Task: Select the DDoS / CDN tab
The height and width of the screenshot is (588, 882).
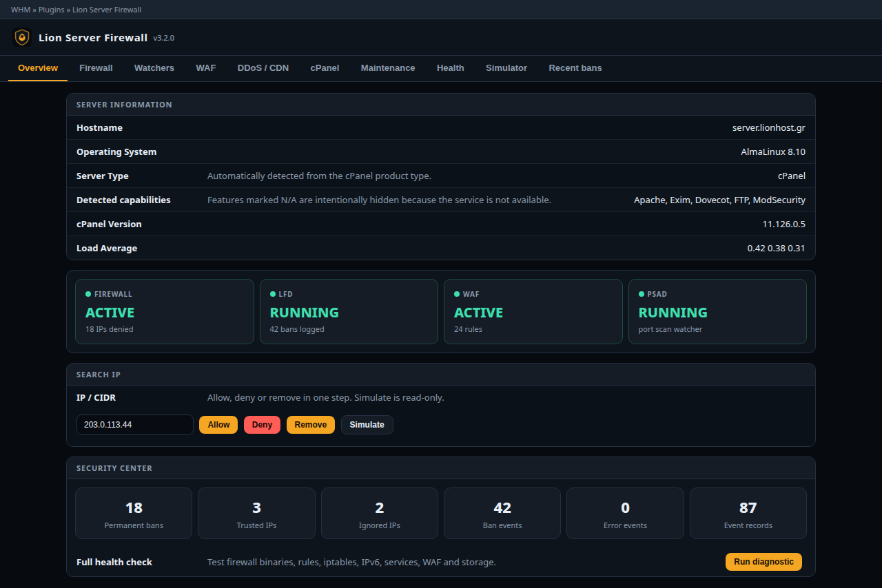Action: (x=263, y=68)
